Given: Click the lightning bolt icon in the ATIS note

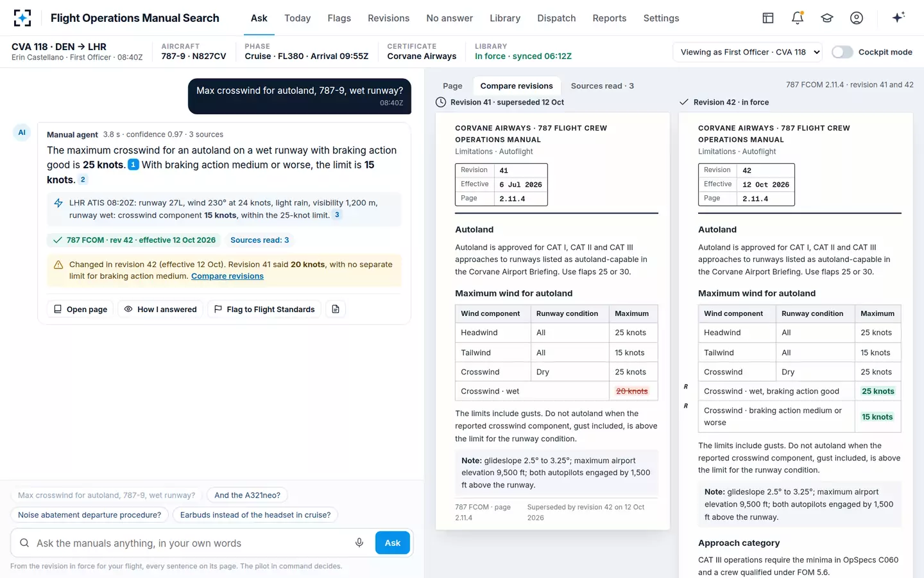Looking at the screenshot, I should pos(58,203).
